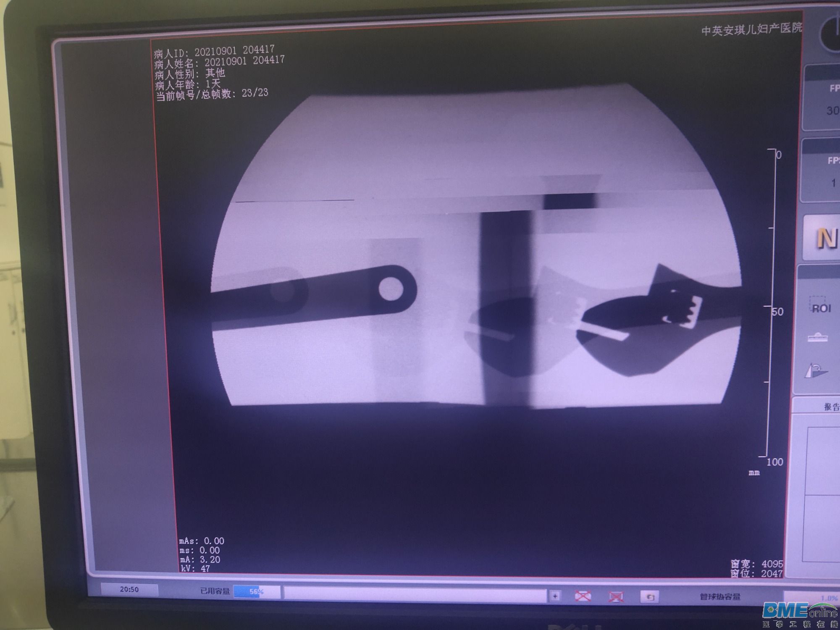Click the icon button left of 管球热容量
The width and height of the screenshot is (840, 630).
click(650, 597)
